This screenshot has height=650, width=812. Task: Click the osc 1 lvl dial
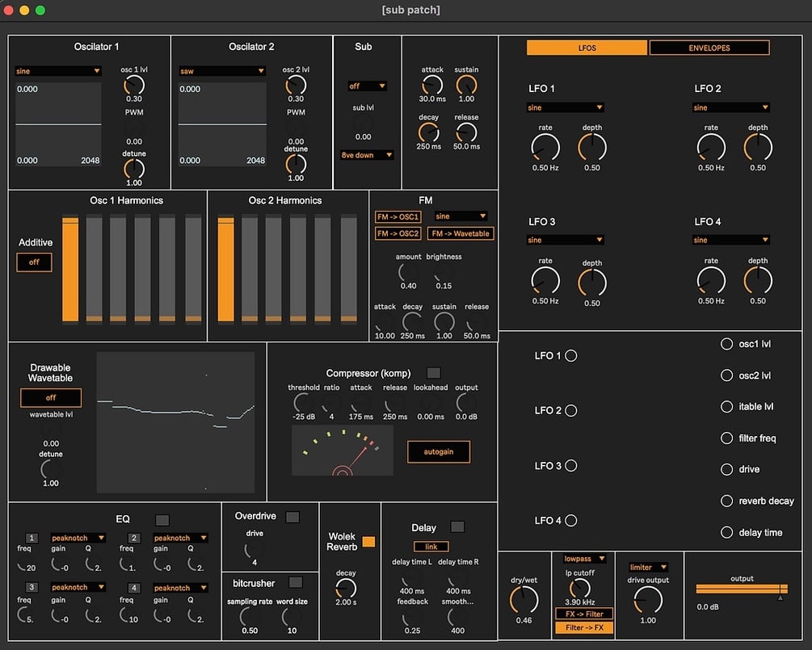tap(134, 85)
